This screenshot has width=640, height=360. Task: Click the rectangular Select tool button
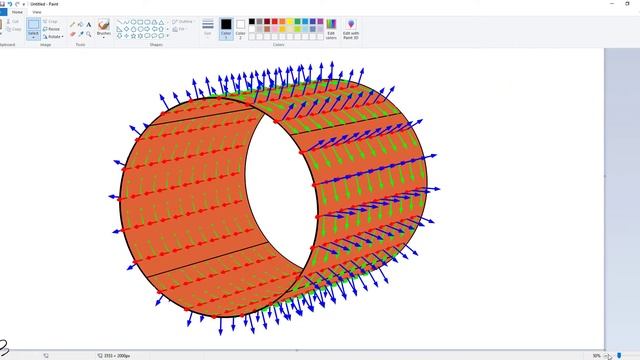(33, 24)
